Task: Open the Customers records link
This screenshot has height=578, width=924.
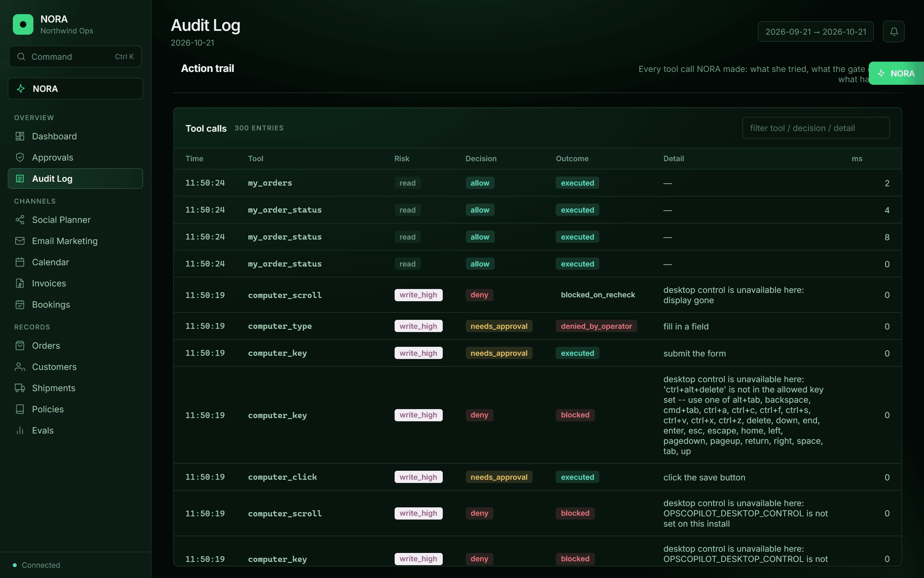Action: (75, 367)
